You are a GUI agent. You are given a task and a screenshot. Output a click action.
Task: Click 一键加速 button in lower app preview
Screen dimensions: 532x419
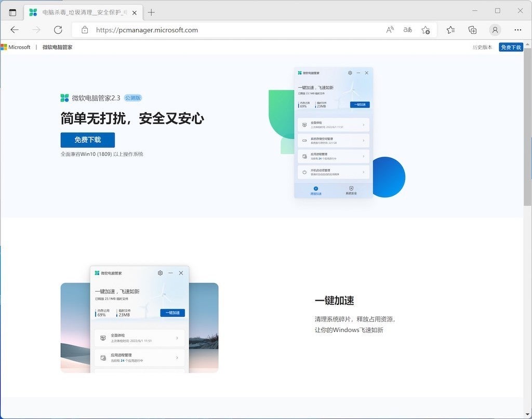click(172, 313)
